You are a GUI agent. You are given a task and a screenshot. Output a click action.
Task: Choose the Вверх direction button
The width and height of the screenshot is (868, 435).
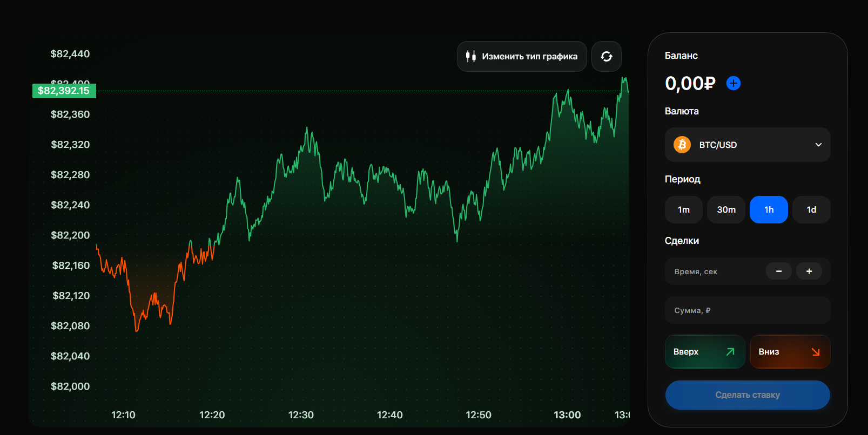[705, 352]
